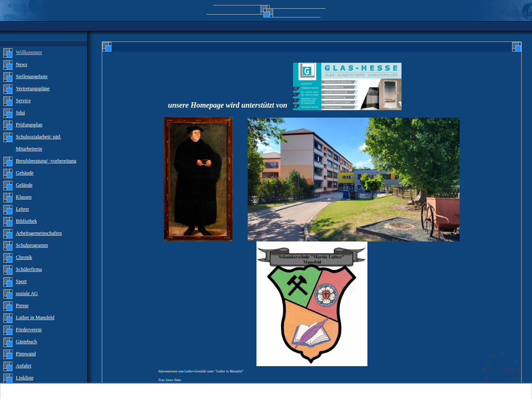The height and width of the screenshot is (399, 532).
Task: Click the square icon beside Willkommen
Action: click(x=8, y=53)
